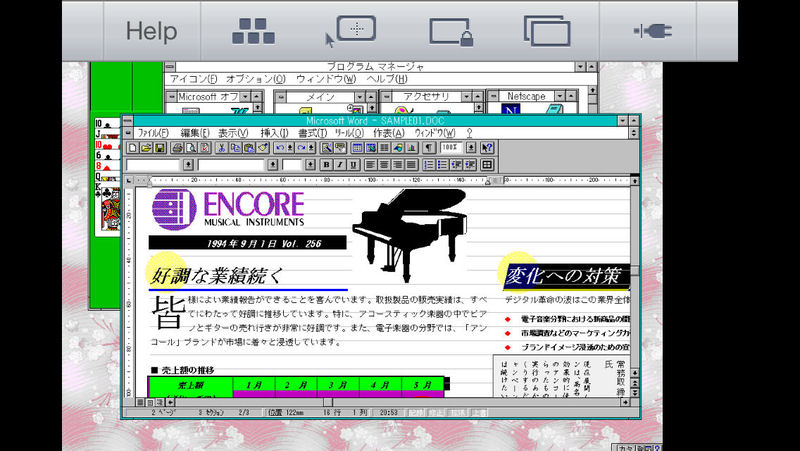Image resolution: width=800 pixels, height=451 pixels.
Task: Justify text with the justify icon
Action: coord(411,165)
